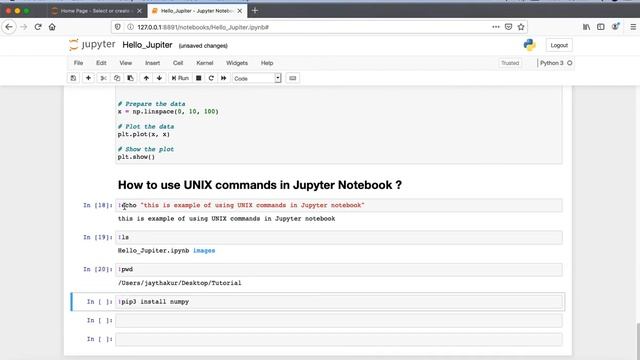Click the shield tracking protection icon
640x360 pixels.
118,27
